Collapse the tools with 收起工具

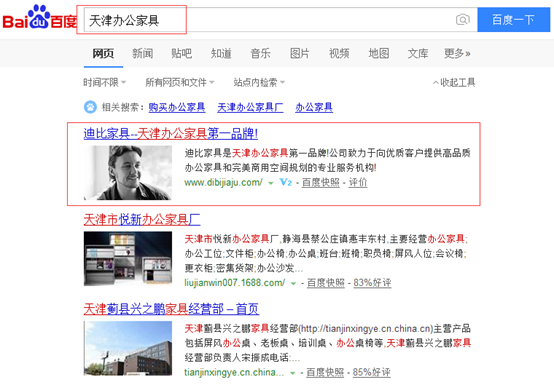pyautogui.click(x=454, y=82)
